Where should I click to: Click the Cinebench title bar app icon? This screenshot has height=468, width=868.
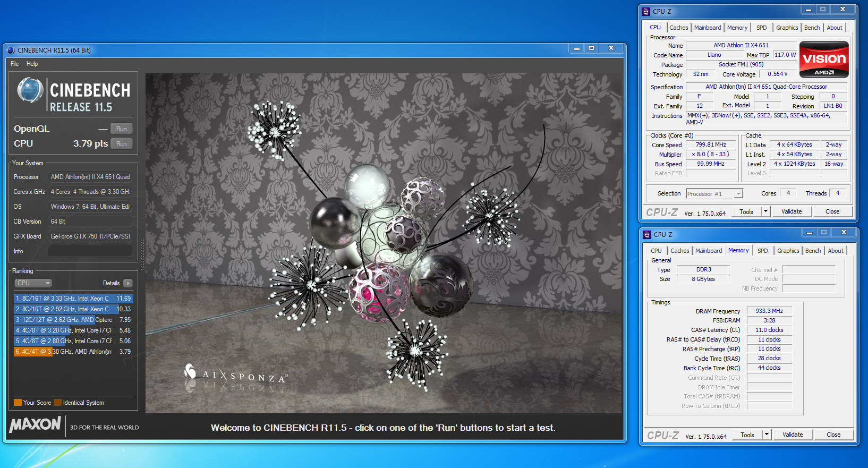tap(11, 50)
